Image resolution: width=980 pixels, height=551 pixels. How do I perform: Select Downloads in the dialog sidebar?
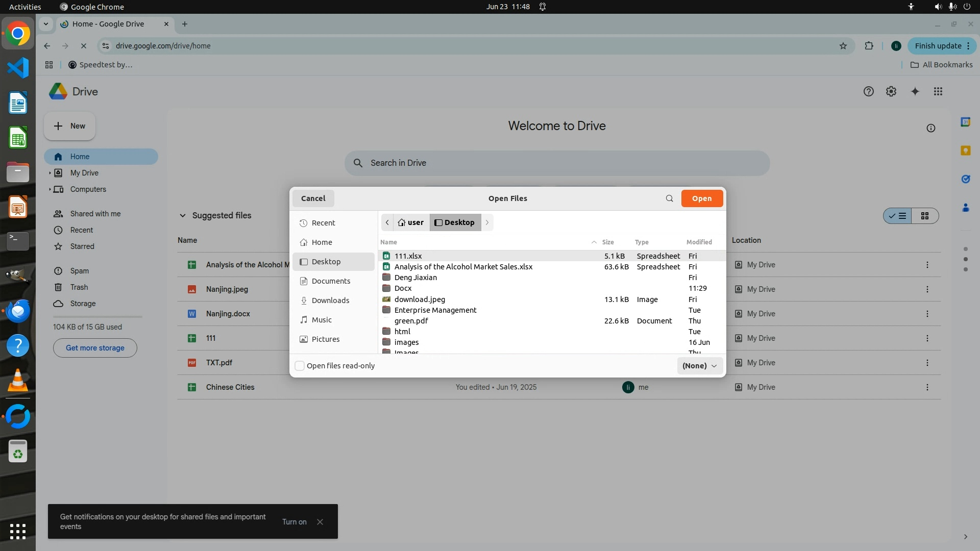click(330, 300)
